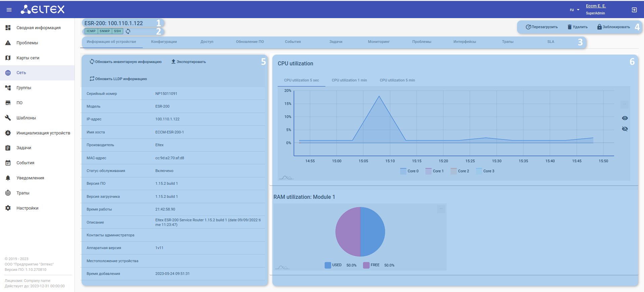Click the Templates wrench icon in the sidebar
Viewport: 644px width, 292px height.
pos(8,118)
